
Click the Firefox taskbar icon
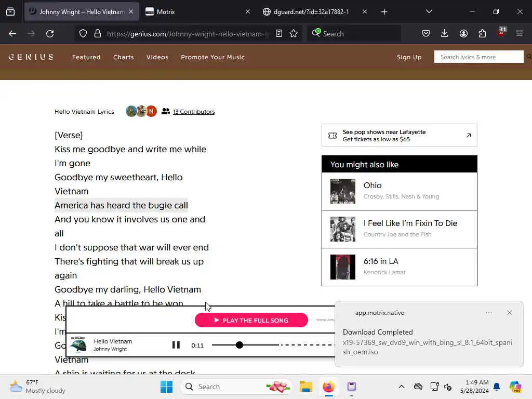(328, 387)
